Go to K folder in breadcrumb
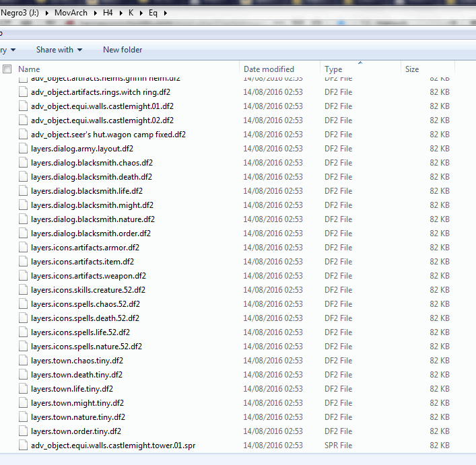The height and width of the screenshot is (465, 476). 131,13
